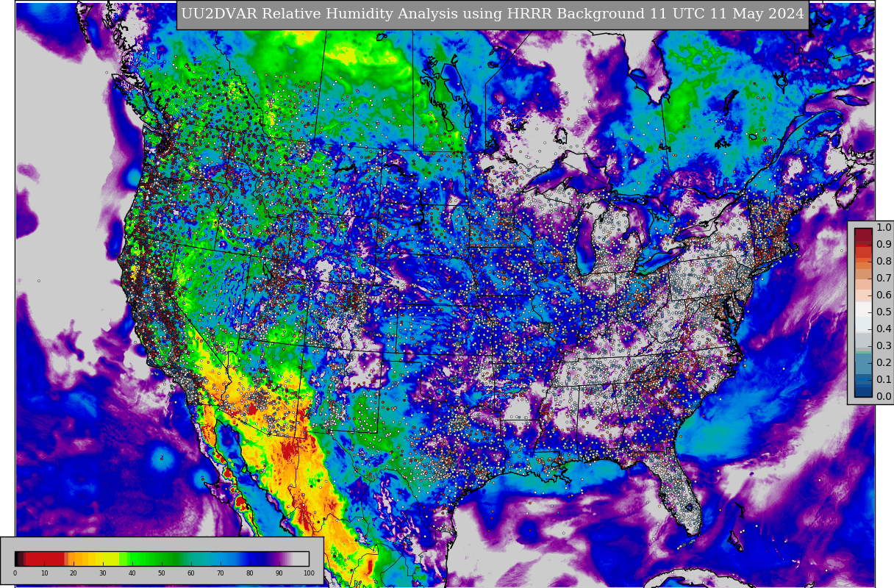This screenshot has width=894, height=588.
Task: Click the 0.7 label on right colorbar
Action: pos(884,278)
